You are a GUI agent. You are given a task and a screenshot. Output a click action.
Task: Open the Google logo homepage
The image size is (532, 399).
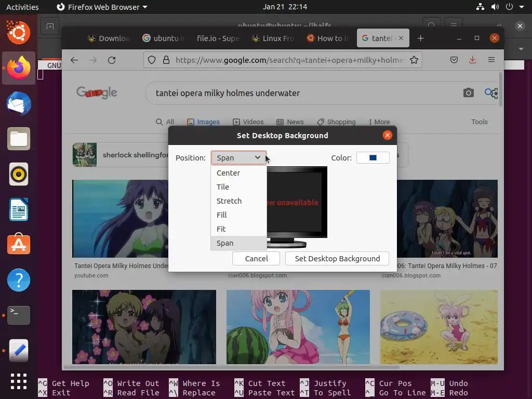97,92
